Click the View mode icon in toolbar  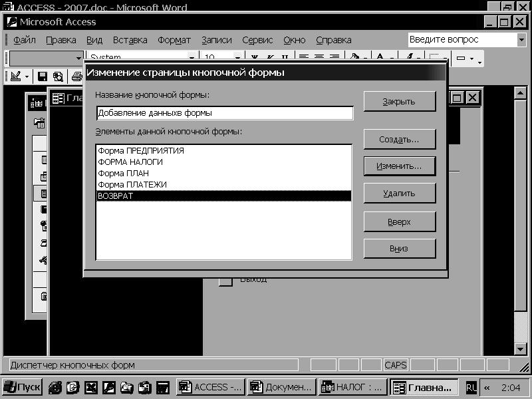pos(15,76)
